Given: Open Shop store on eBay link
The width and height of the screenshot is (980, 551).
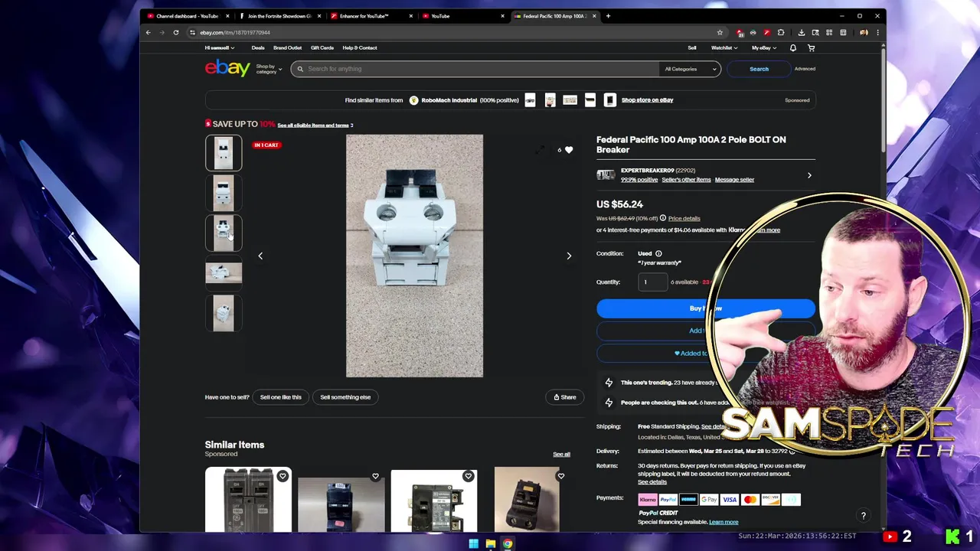Looking at the screenshot, I should [647, 100].
